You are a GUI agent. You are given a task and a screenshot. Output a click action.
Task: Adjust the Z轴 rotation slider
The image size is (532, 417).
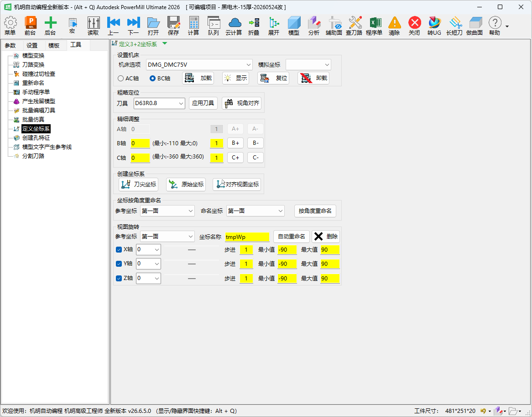click(x=192, y=279)
